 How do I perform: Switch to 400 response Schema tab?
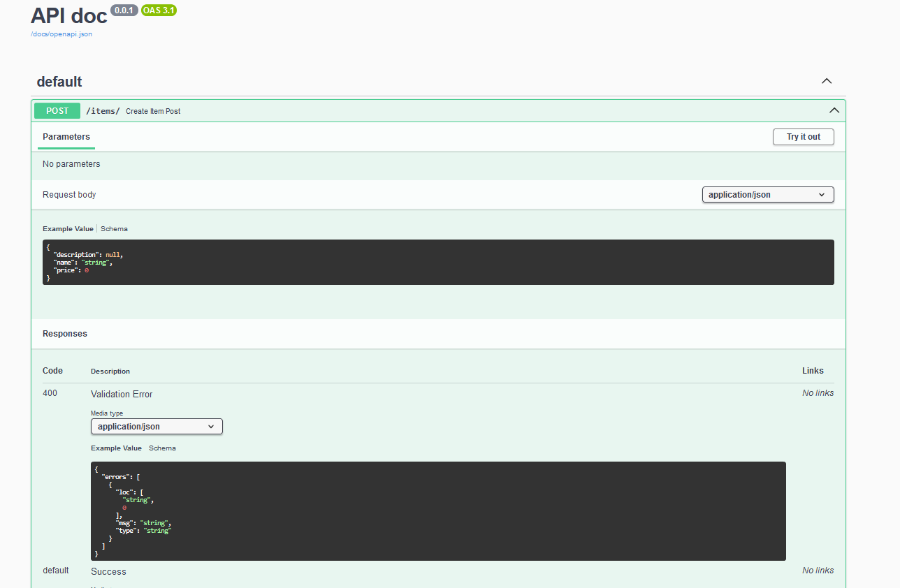coord(162,448)
